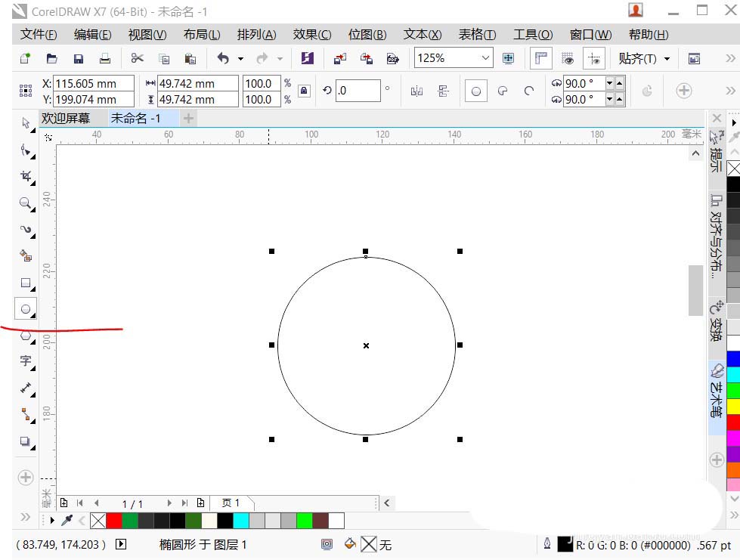Open the 效果(C) menu
The width and height of the screenshot is (740, 560).
click(x=311, y=35)
